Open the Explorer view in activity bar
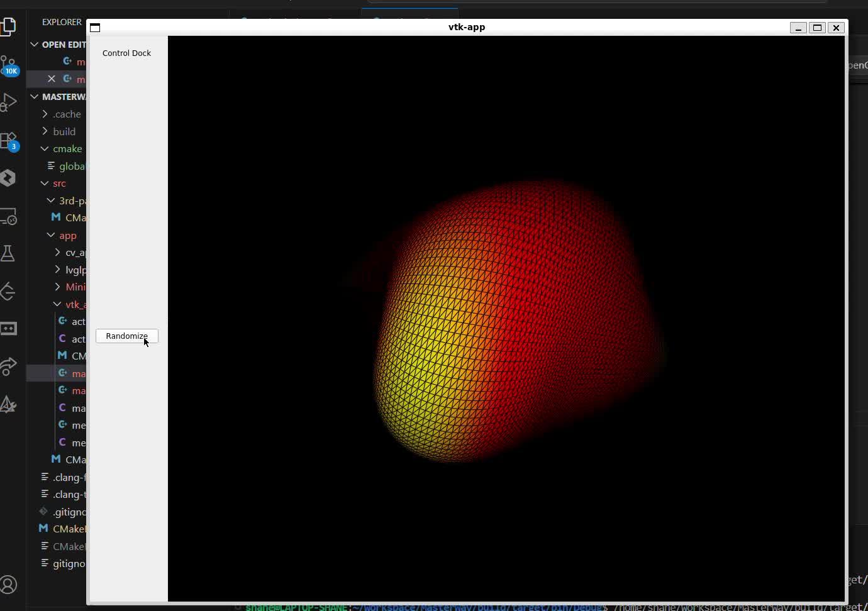Viewport: 868px width, 611px height. tap(9, 26)
